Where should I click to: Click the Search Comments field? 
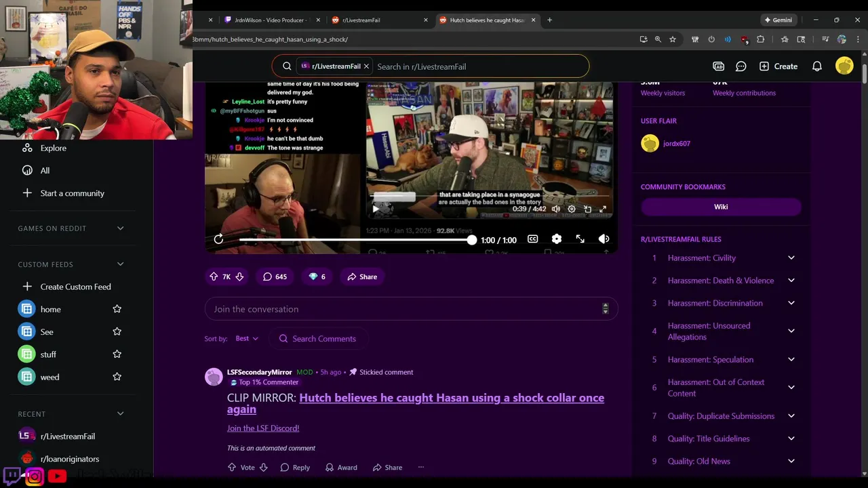click(319, 338)
